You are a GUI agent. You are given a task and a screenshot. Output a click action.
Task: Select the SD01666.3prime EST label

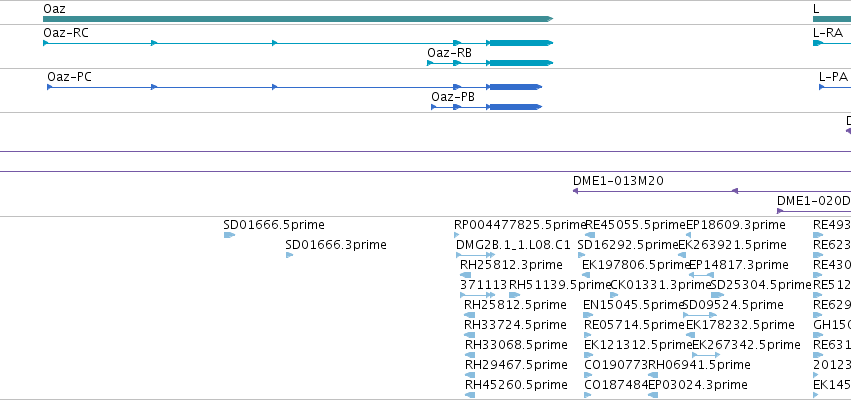(336, 245)
